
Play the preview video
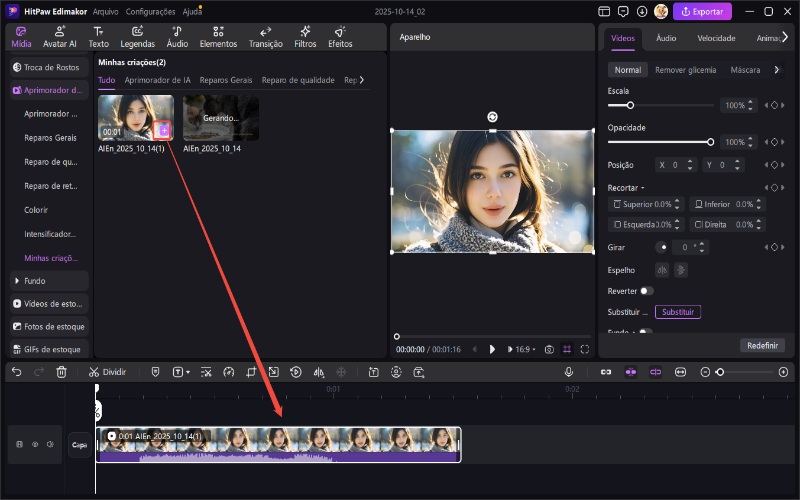tap(492, 349)
